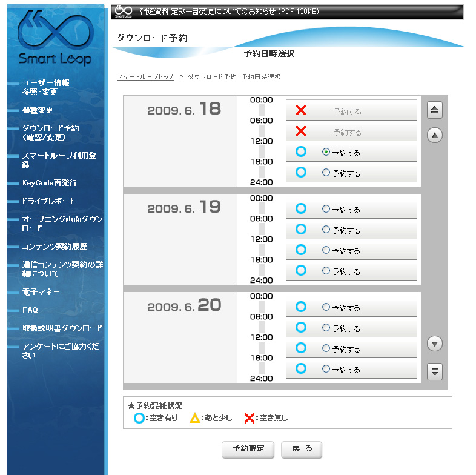Open ユーザー情報 参照・変更 menu item
The width and height of the screenshot is (476, 475).
(46, 87)
